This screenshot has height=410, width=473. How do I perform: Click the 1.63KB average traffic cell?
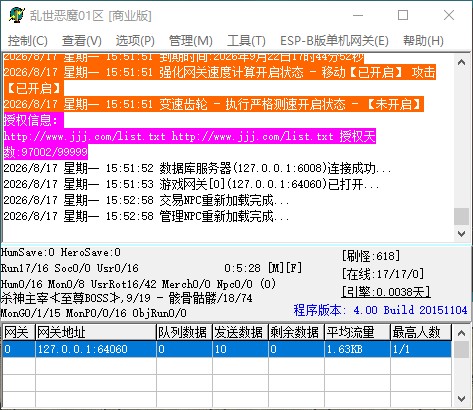[x=357, y=349]
